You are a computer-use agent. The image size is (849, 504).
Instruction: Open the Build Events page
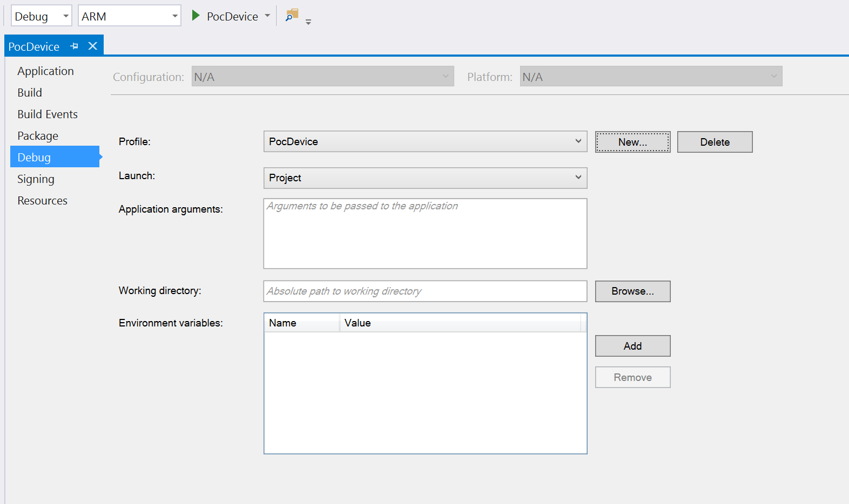tap(48, 114)
